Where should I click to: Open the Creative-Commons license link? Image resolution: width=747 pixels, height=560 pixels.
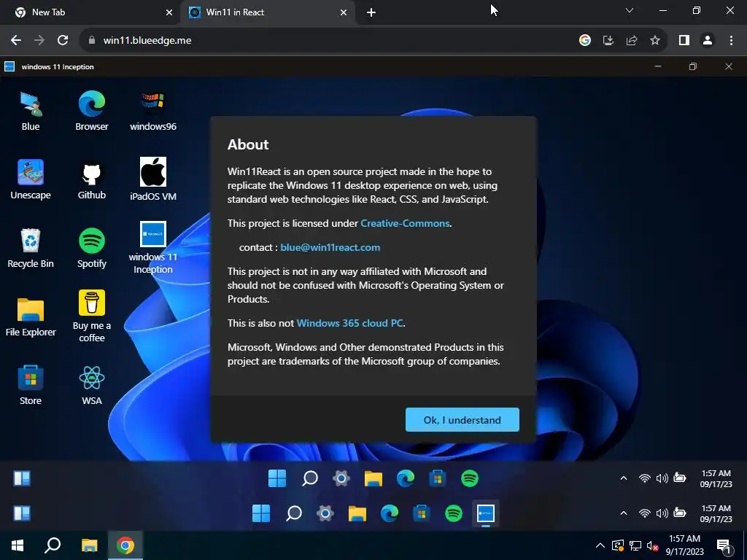pyautogui.click(x=405, y=223)
